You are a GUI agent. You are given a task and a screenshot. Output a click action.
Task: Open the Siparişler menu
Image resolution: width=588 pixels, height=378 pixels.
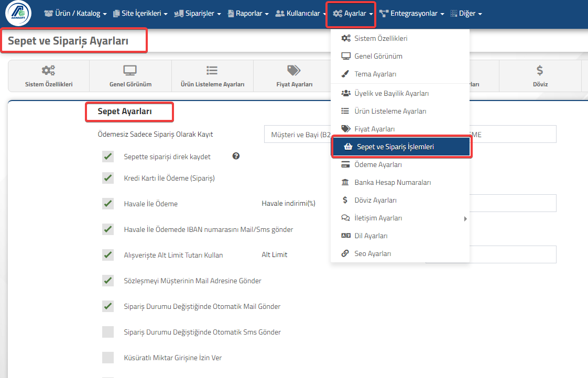coord(198,14)
